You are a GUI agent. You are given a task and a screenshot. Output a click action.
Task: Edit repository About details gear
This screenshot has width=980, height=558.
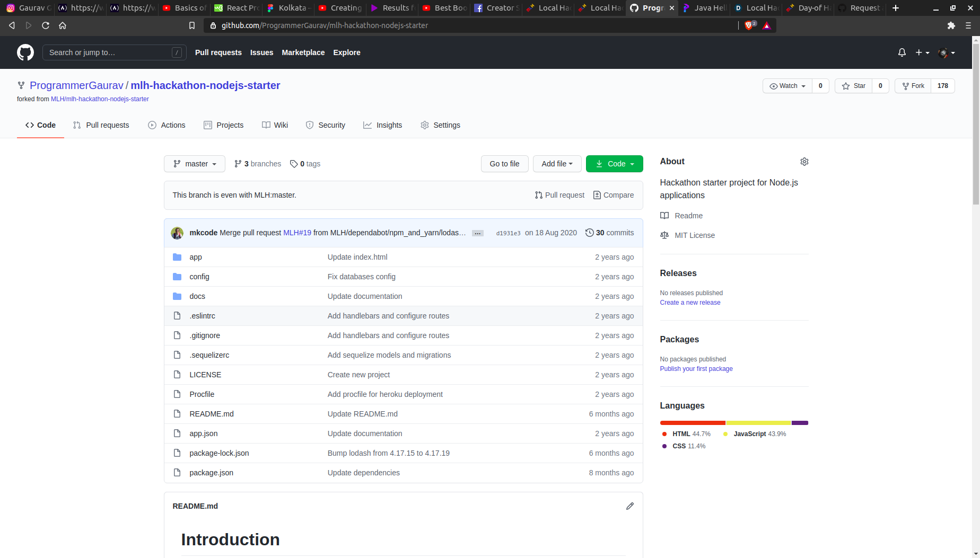point(804,162)
